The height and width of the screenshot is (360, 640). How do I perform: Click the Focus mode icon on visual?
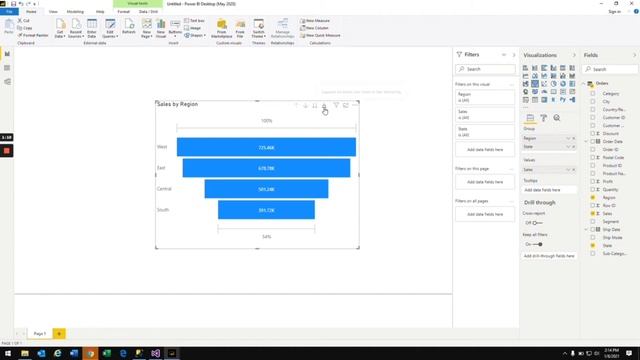click(346, 105)
